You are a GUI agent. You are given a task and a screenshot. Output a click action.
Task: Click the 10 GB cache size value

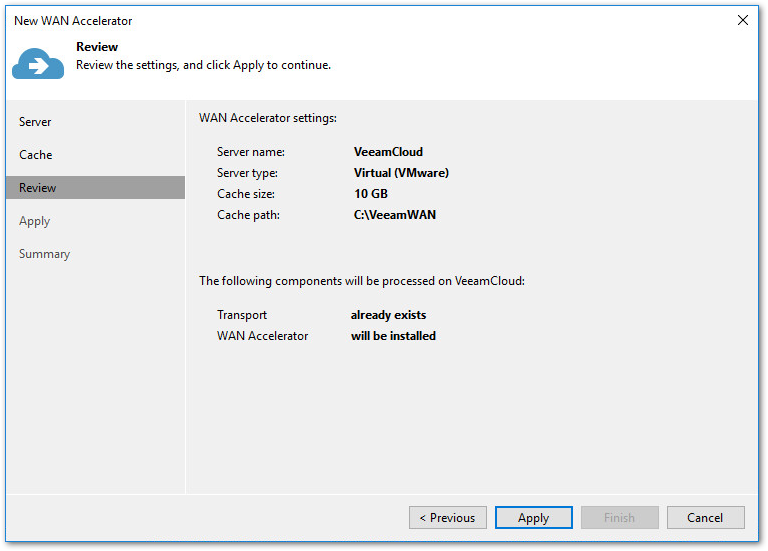[x=371, y=194]
